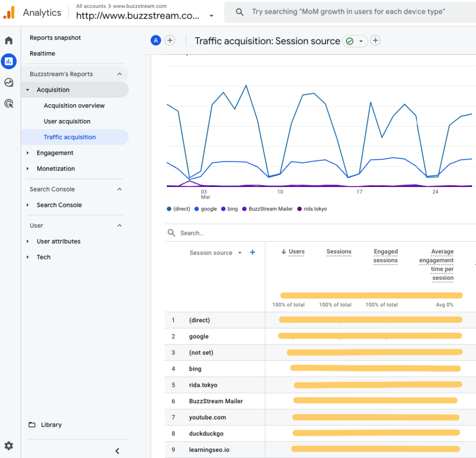Click the (not set) row
476x458 pixels.
320,352
